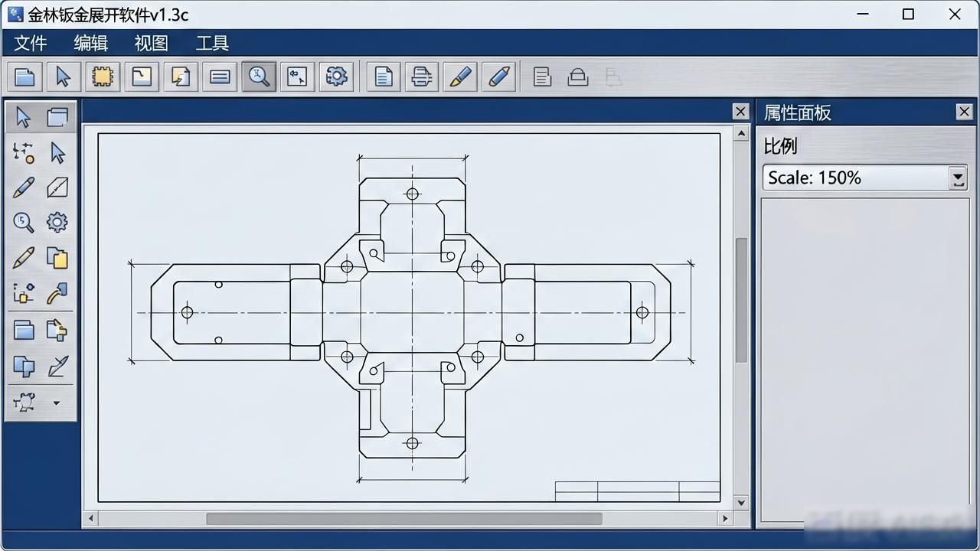Select the gray pencil tool in left palette

click(x=24, y=258)
